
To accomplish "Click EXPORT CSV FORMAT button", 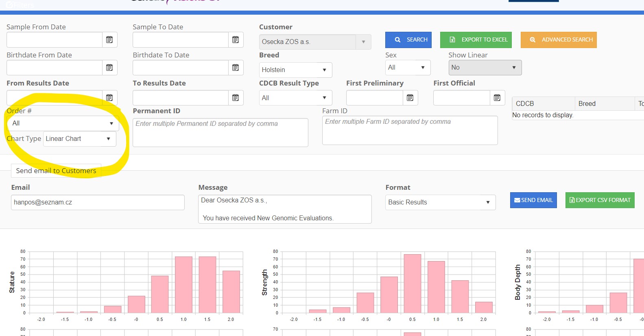I will [x=600, y=200].
